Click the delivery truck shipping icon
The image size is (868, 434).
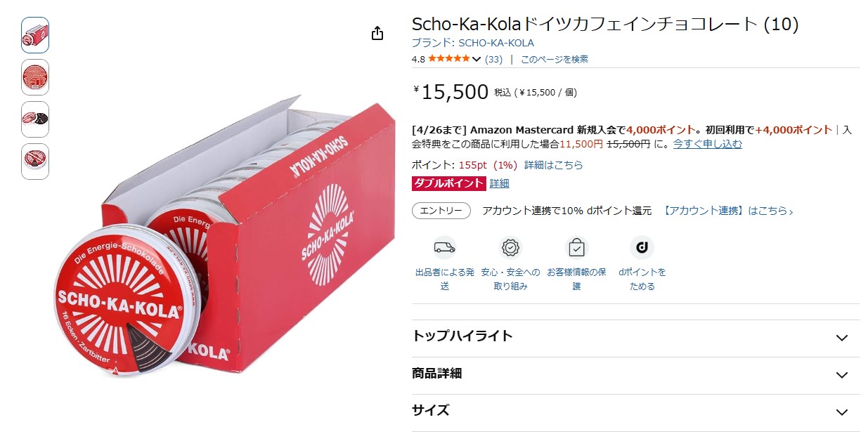coord(444,247)
